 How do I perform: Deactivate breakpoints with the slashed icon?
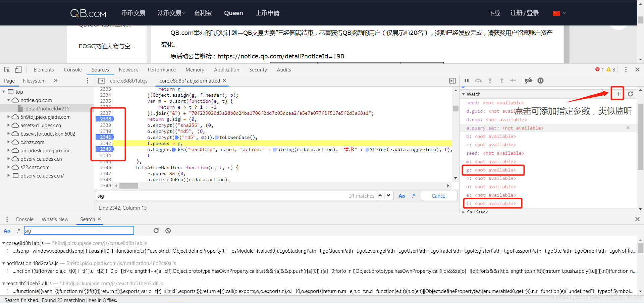529,81
